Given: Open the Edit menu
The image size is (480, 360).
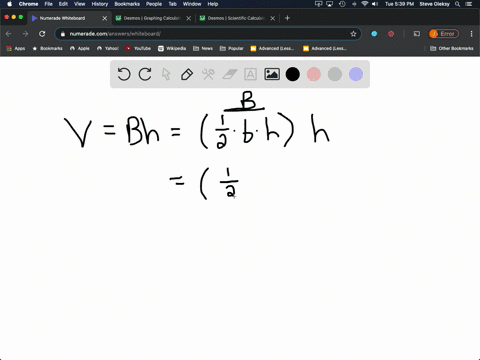Looking at the screenshot, I should [x=63, y=4].
